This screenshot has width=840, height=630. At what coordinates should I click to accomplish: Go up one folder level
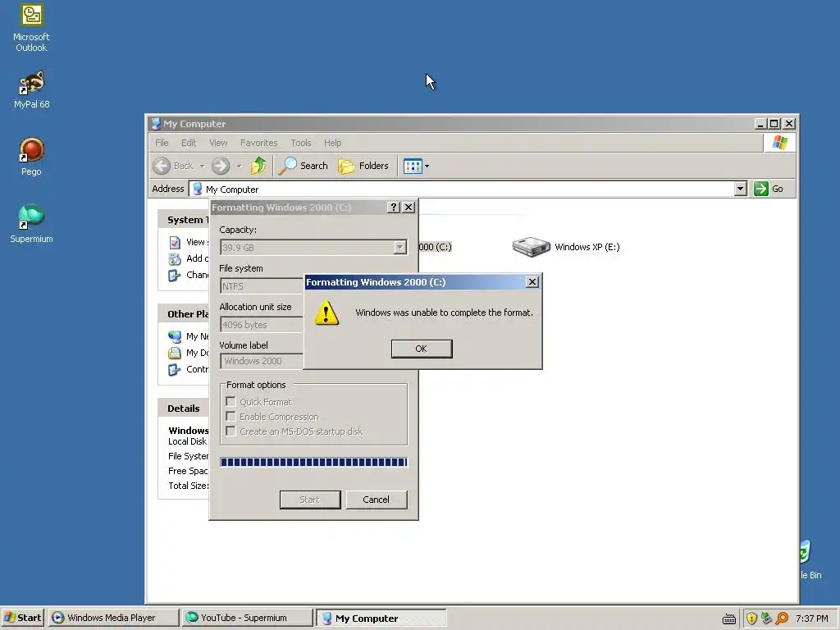coord(258,166)
